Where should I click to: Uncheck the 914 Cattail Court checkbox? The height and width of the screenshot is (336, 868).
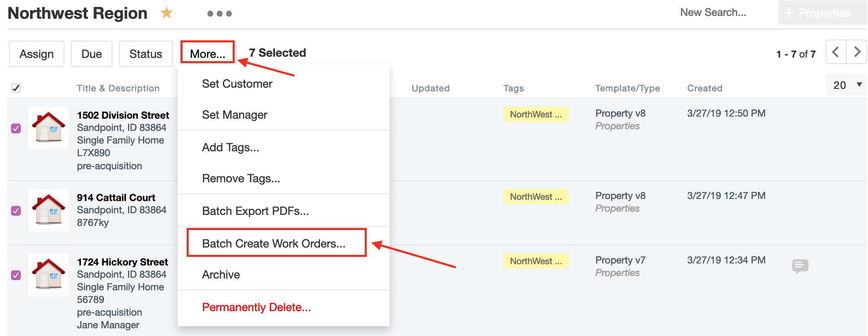click(x=16, y=211)
